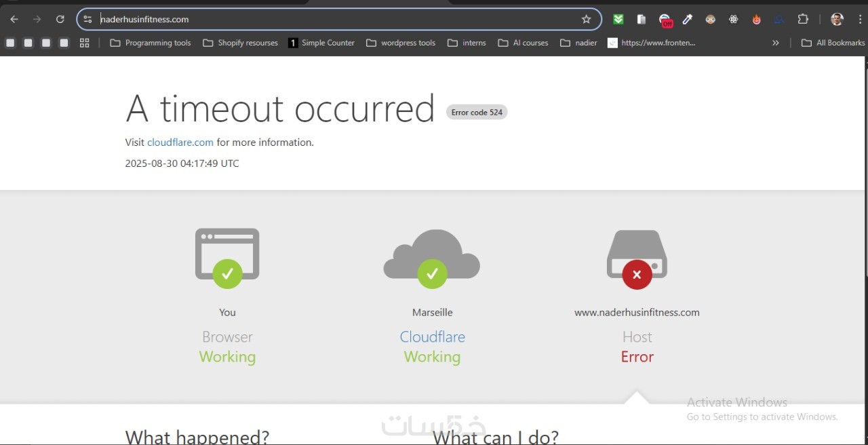Open the Programming tools bookmark folder
This screenshot has height=445, width=868.
pos(151,43)
